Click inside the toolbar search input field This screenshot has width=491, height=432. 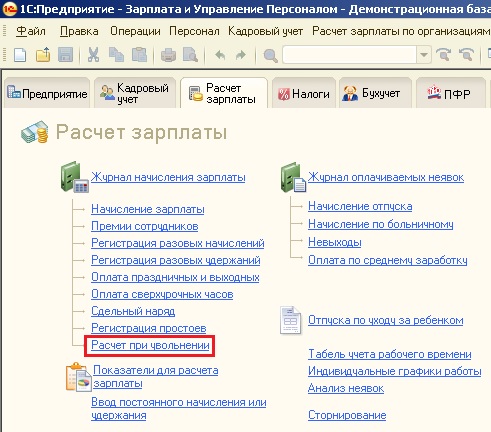tap(349, 55)
